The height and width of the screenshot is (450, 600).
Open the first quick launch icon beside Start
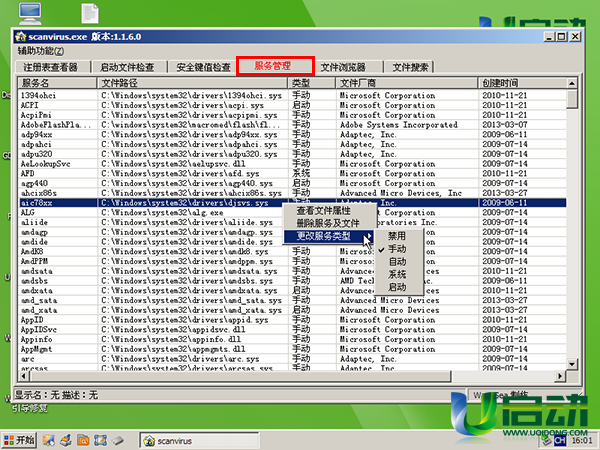tap(48, 440)
